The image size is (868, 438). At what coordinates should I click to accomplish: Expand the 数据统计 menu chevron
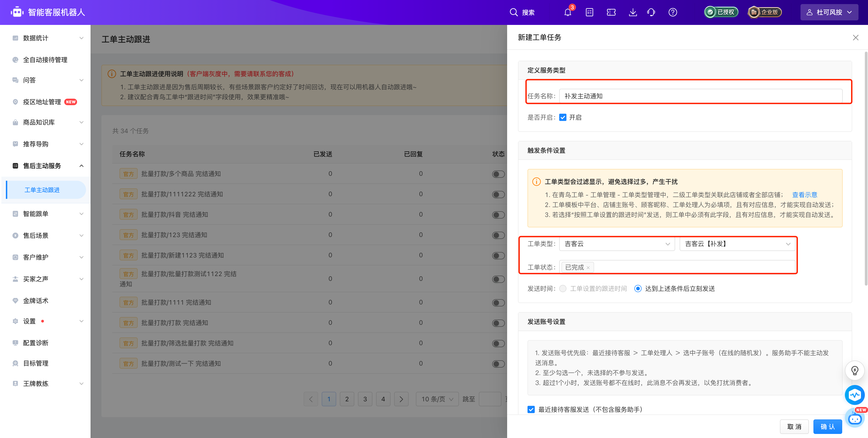[81, 38]
